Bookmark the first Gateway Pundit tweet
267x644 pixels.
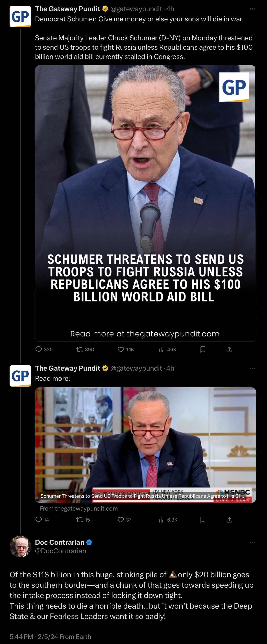[203, 349]
